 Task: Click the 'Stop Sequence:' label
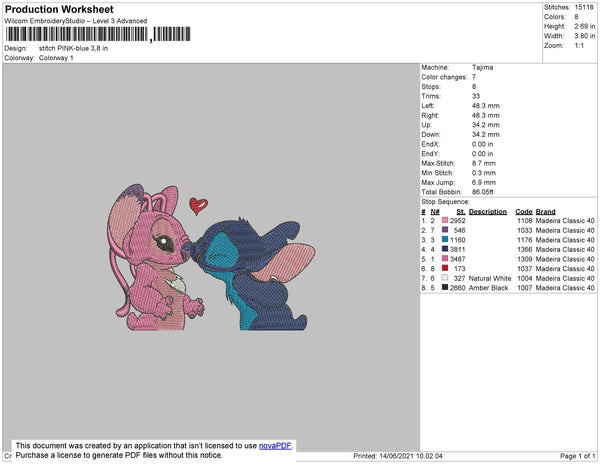click(445, 202)
